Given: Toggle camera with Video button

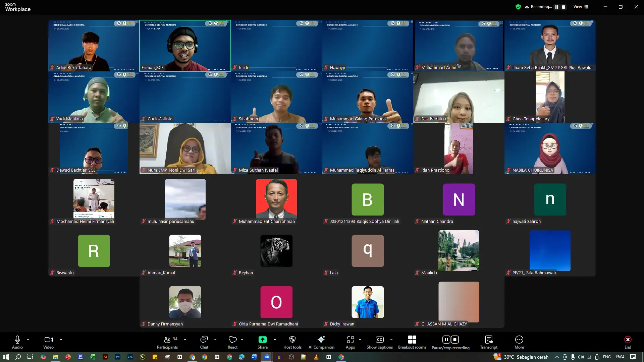Looking at the screenshot, I should (x=48, y=342).
